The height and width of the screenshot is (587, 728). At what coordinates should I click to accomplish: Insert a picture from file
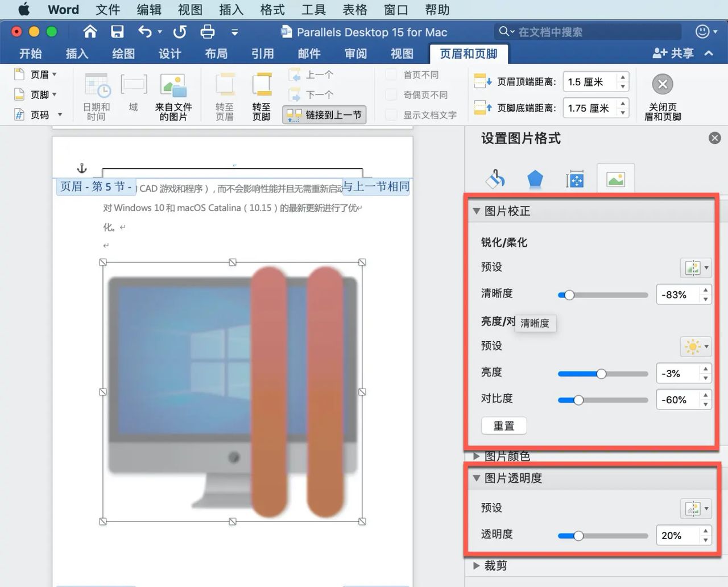pos(173,96)
